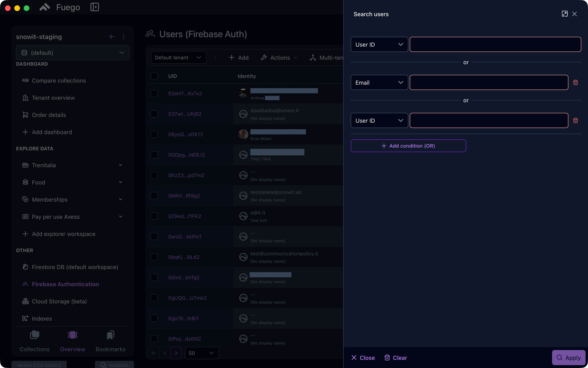588x368 pixels.
Task: Select checkbox for user 0ZRed...f1FK2
Action: 154,216
